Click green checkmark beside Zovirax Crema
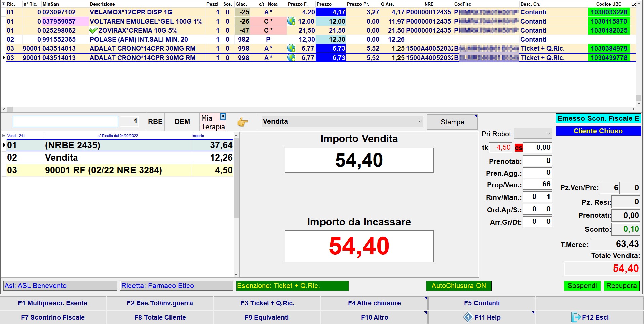This screenshot has width=644, height=324. 93,30
